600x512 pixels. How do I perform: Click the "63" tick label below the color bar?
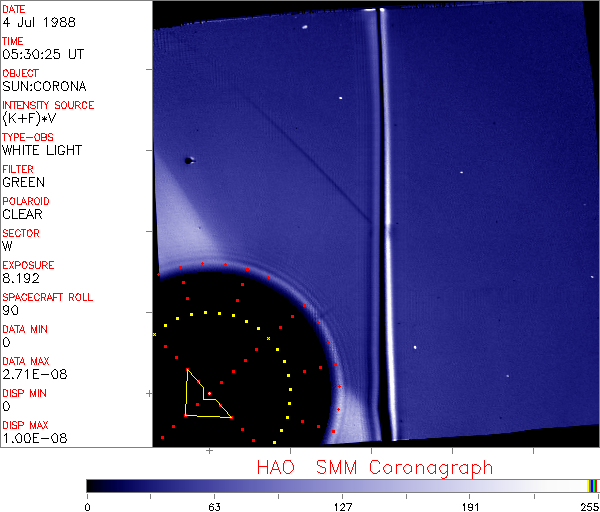coord(214,505)
